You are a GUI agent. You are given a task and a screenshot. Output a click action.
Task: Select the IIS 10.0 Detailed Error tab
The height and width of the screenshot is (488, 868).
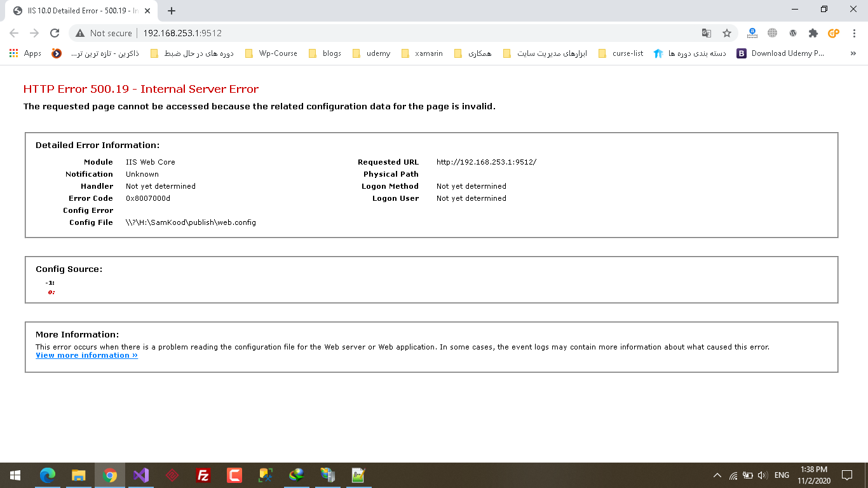tap(83, 11)
